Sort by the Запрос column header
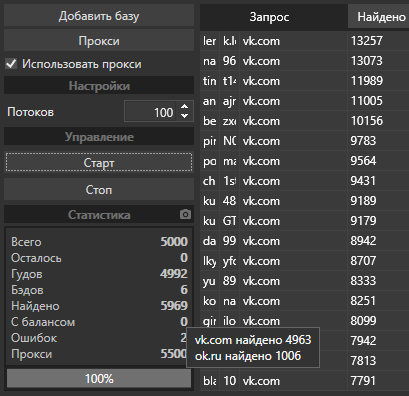The width and height of the screenshot is (409, 396). pyautogui.click(x=269, y=17)
